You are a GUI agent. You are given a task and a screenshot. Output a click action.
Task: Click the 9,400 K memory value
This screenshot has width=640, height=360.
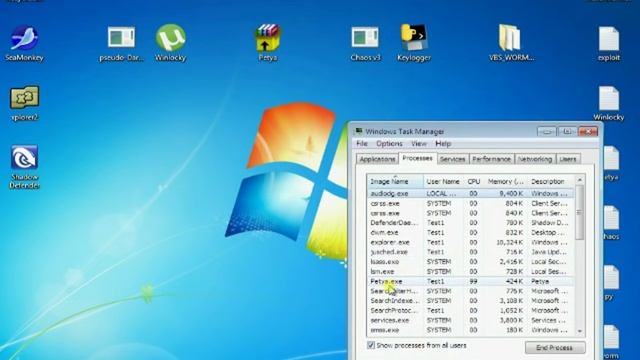(511, 193)
